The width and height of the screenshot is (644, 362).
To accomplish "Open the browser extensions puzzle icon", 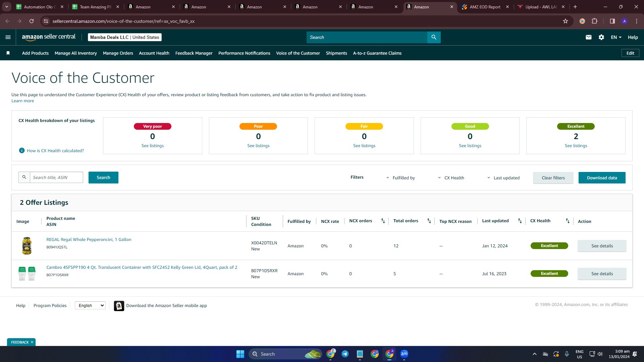I will 595,21.
